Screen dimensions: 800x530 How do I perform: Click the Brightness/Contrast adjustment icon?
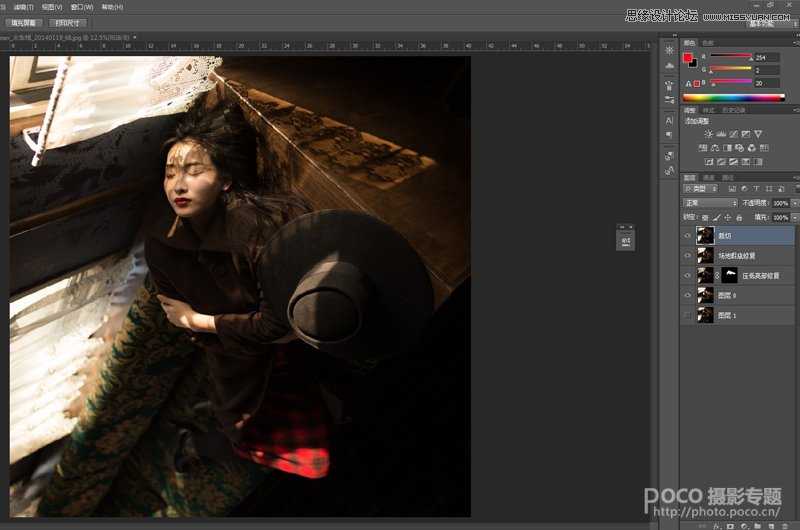point(709,134)
